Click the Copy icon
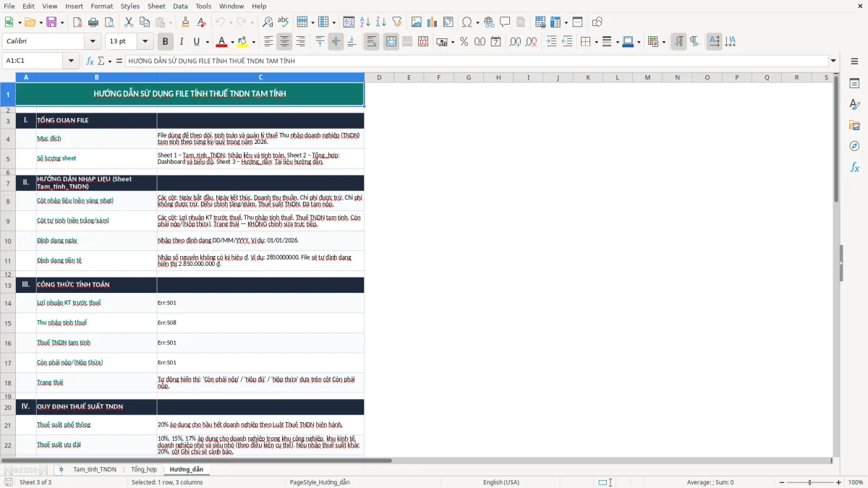 [x=144, y=22]
